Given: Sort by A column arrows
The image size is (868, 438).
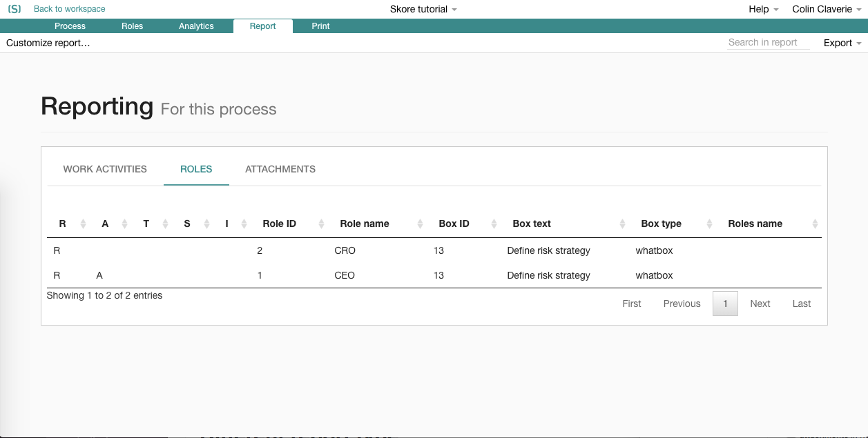Looking at the screenshot, I should coord(125,224).
